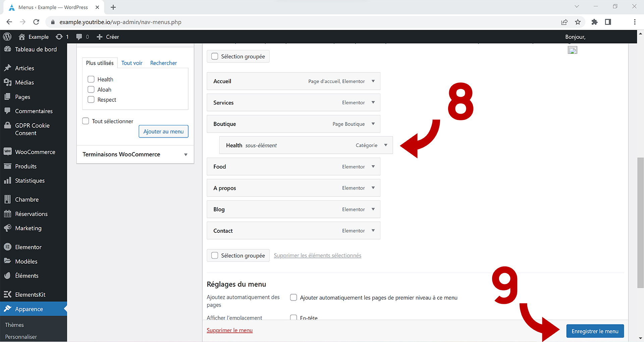Open the Marketing megaphone icon

coord(7,228)
